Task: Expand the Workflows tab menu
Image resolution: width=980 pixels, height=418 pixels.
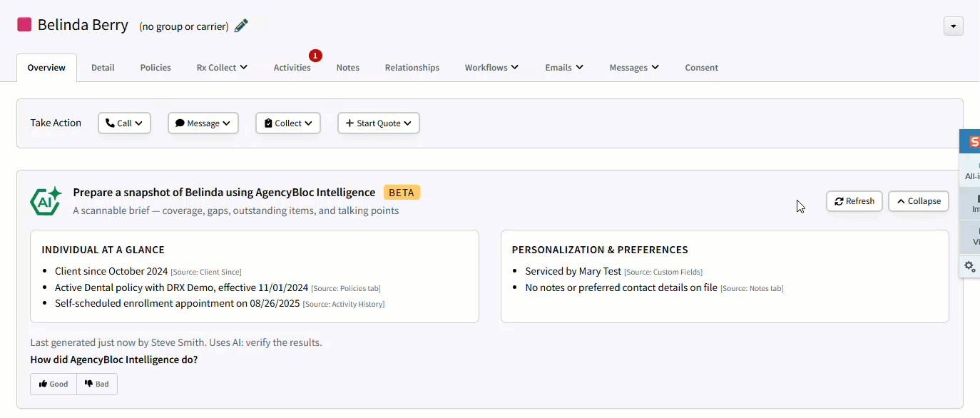Action: click(491, 68)
